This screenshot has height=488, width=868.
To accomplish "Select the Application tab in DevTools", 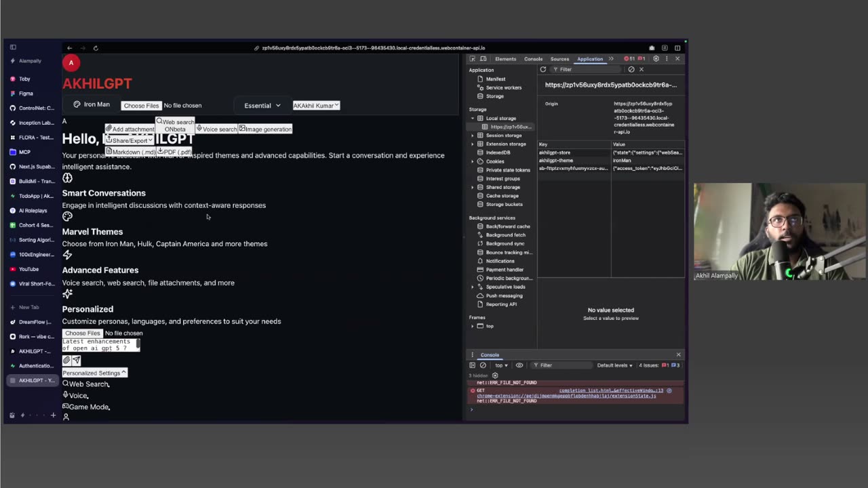I will coord(589,59).
